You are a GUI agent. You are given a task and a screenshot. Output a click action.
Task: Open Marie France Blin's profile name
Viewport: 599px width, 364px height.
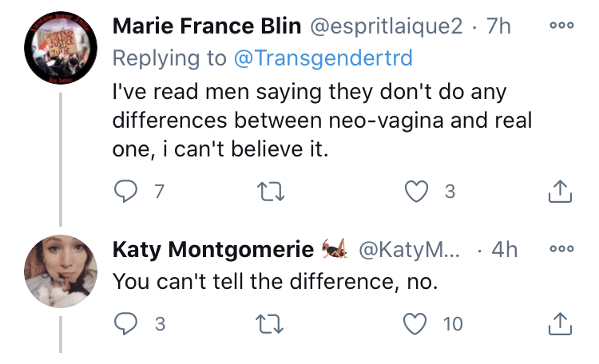[207, 26]
